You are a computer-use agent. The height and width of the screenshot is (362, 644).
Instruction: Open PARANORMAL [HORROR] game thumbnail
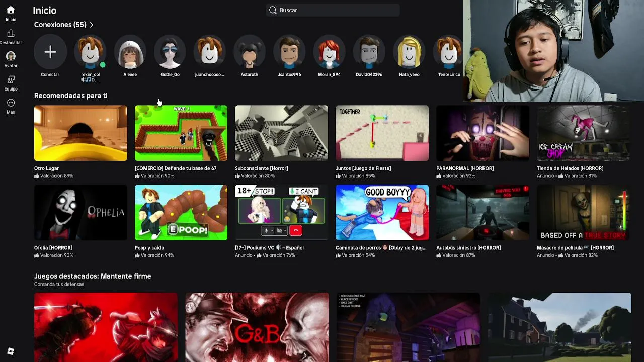482,133
